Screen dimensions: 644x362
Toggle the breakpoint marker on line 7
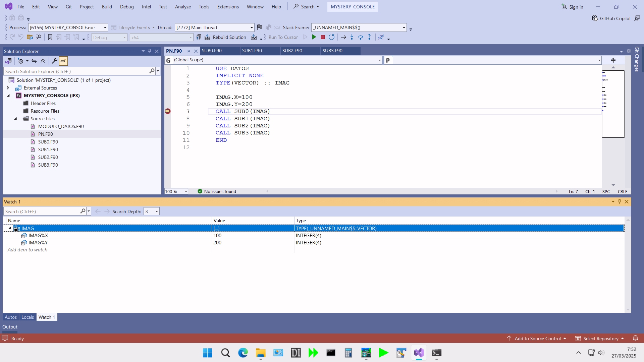pyautogui.click(x=168, y=111)
